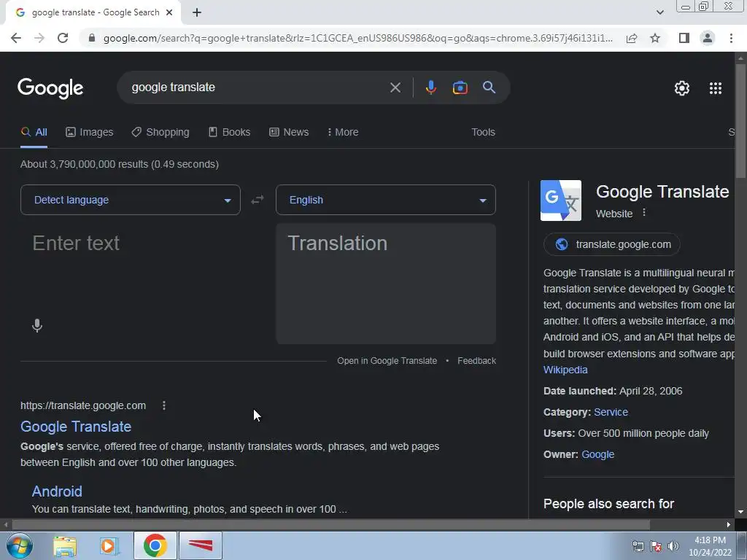
Task: Click Open in Google Translate link
Action: coord(387,361)
